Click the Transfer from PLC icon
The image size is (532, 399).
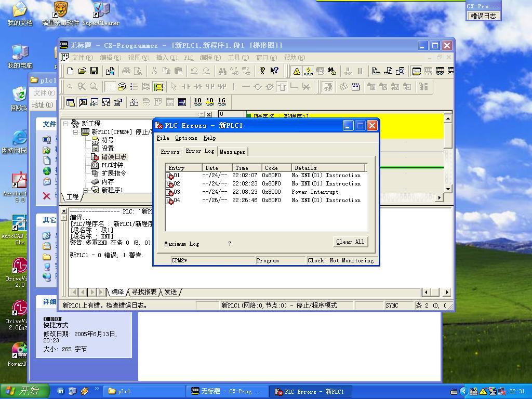coord(388,71)
